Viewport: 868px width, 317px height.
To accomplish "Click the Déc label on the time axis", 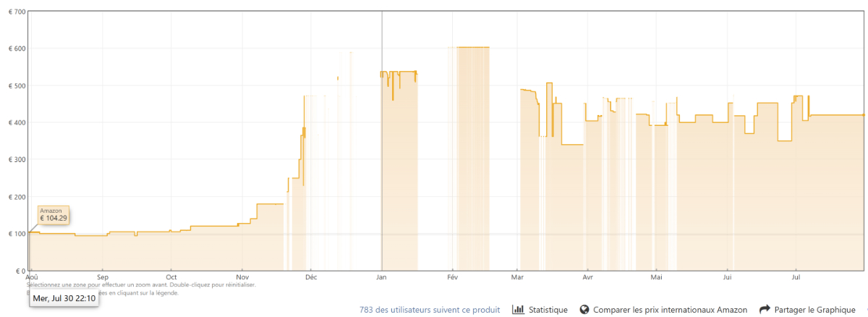I will coord(311,277).
